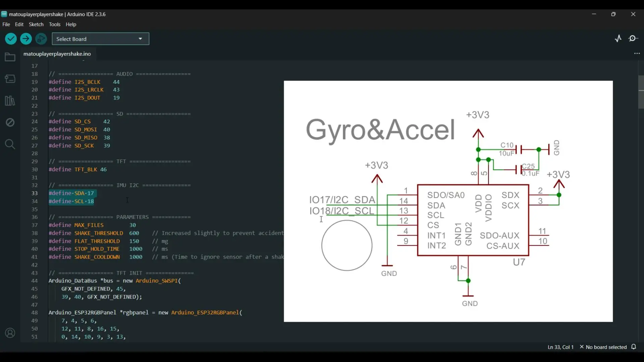
Task: Open notifications bell in status bar
Action: click(x=634, y=347)
